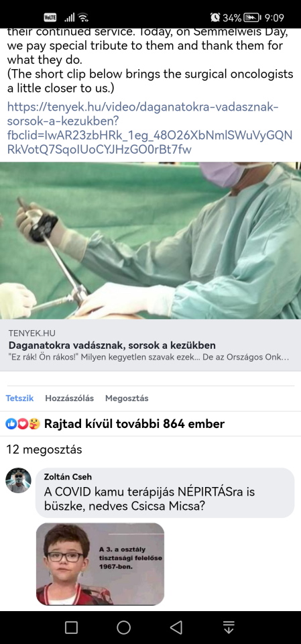Open the attached meme image in comment
301x644 pixels.
[100, 564]
